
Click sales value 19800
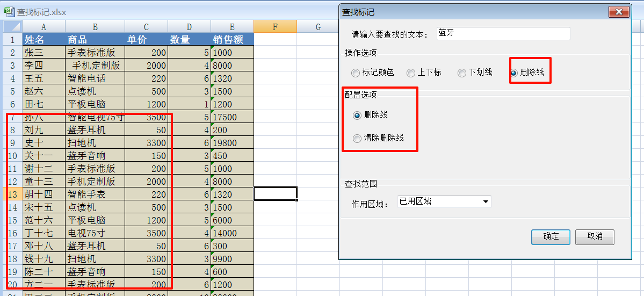[232, 142]
